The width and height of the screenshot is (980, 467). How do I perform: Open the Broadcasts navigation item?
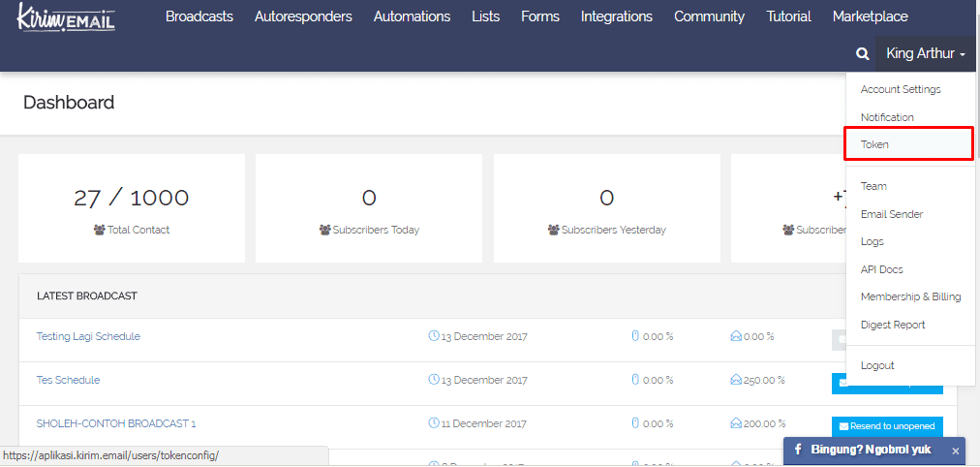[x=199, y=16]
